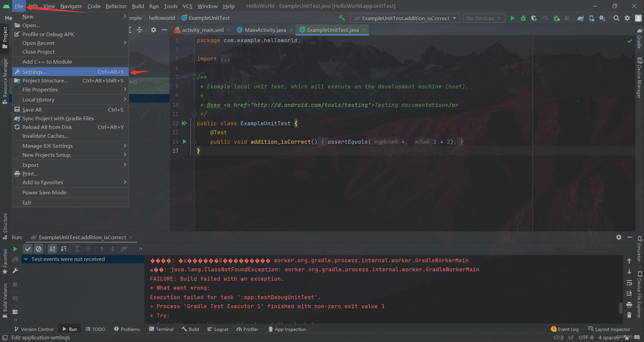Screen dimensions: 644x342
Task: Open Device Manager toolbar icon
Action: point(592,18)
